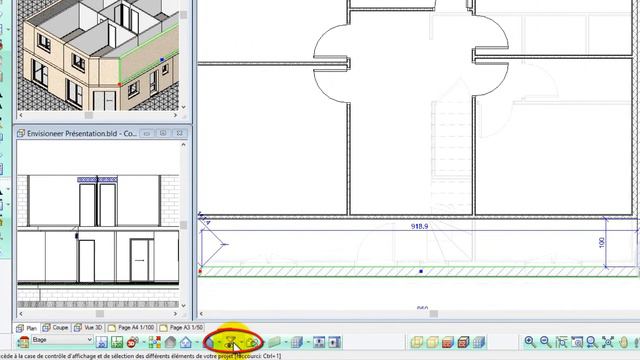The height and width of the screenshot is (360, 640).
Task: Select the pan hand tool
Action: [623, 342]
